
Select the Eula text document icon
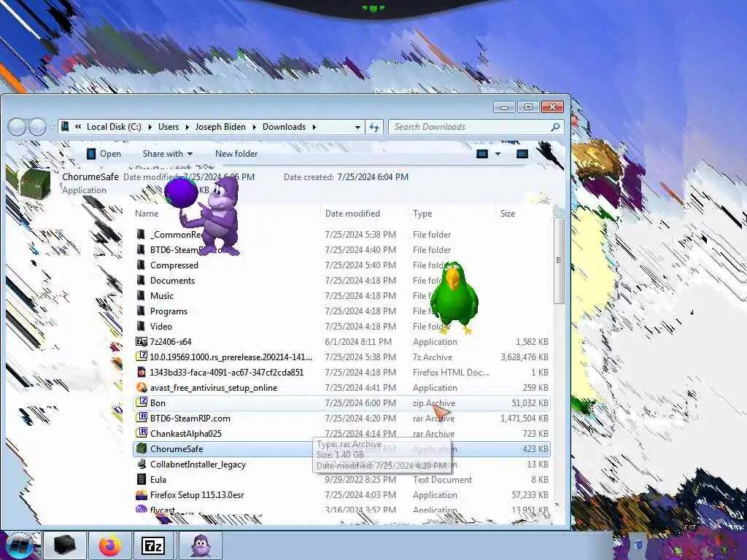142,479
